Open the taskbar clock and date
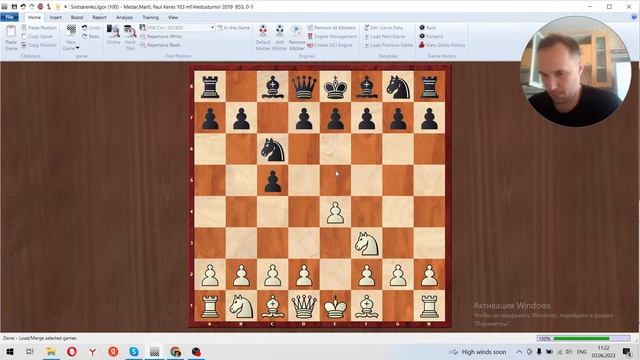 [603, 352]
